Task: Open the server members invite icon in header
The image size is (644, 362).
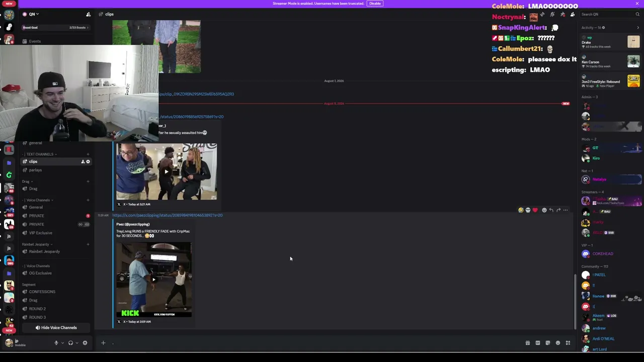Action: click(88, 15)
